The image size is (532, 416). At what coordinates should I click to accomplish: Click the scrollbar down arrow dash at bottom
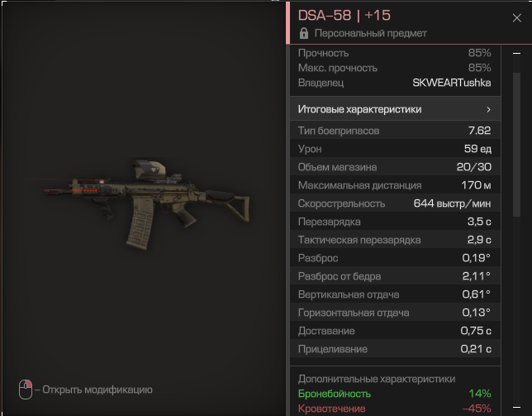tap(516, 407)
